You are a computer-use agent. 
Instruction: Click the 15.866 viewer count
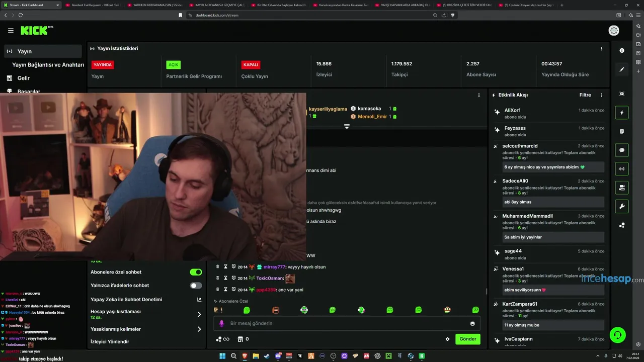coord(324,64)
